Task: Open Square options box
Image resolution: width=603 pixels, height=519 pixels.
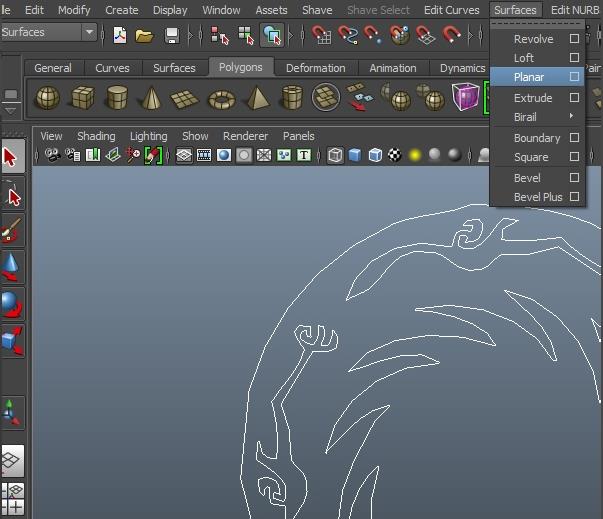Action: [x=574, y=157]
